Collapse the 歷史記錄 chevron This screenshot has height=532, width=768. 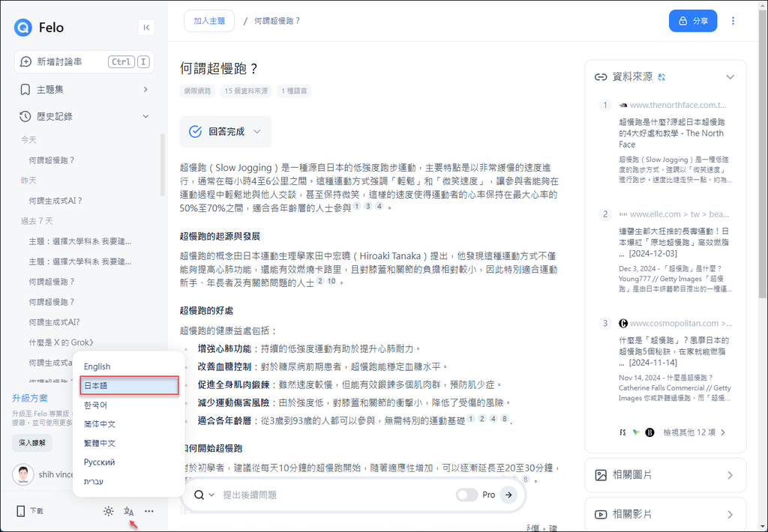[x=145, y=116]
